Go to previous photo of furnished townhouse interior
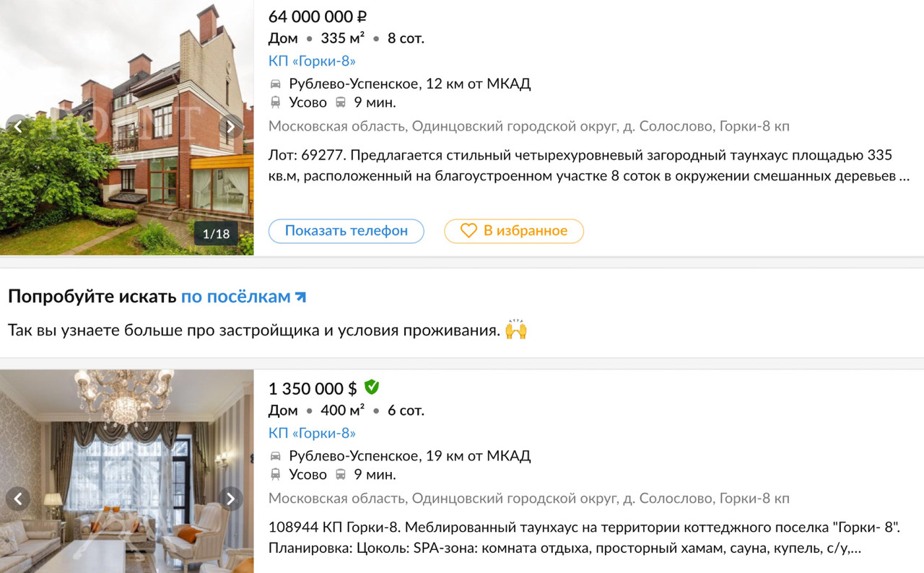924x573 pixels. pos(18,499)
